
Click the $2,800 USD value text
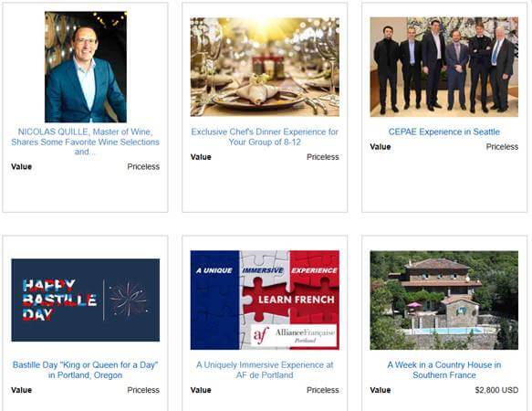click(x=496, y=390)
